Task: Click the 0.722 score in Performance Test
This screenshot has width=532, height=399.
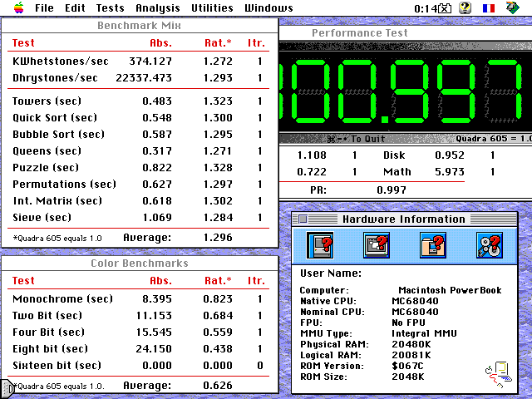Action: (x=312, y=172)
